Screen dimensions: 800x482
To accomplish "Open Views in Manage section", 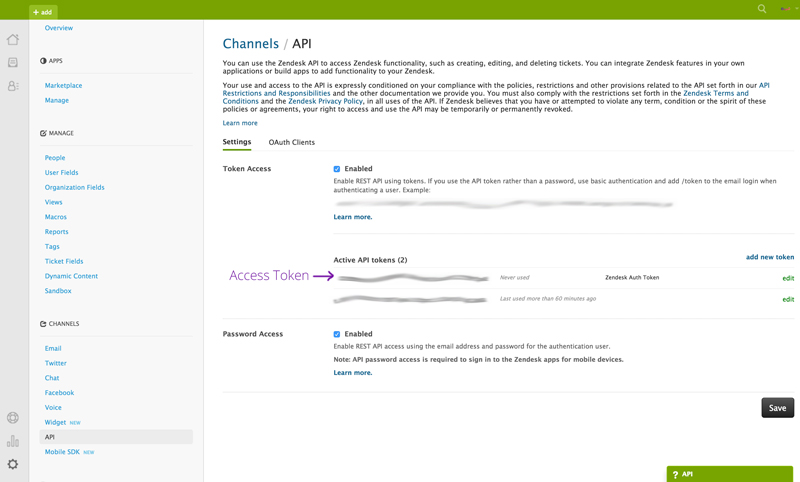I will pyautogui.click(x=54, y=202).
